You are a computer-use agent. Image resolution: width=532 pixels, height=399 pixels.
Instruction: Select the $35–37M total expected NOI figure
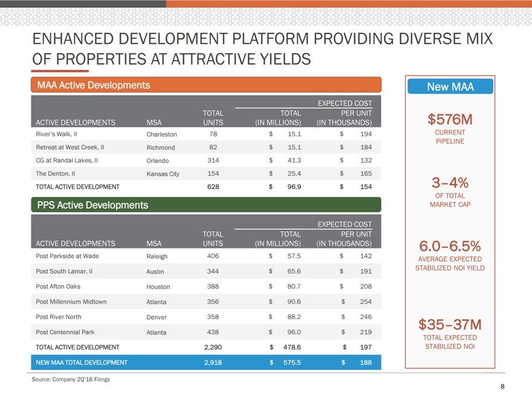pyautogui.click(x=450, y=325)
